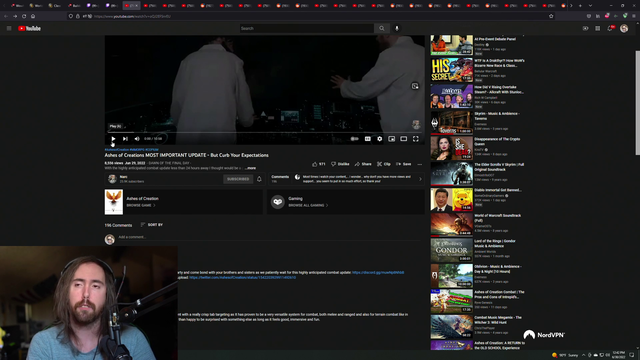The image size is (640, 360).
Task: Click the video hashtags link
Action: (x=131, y=150)
